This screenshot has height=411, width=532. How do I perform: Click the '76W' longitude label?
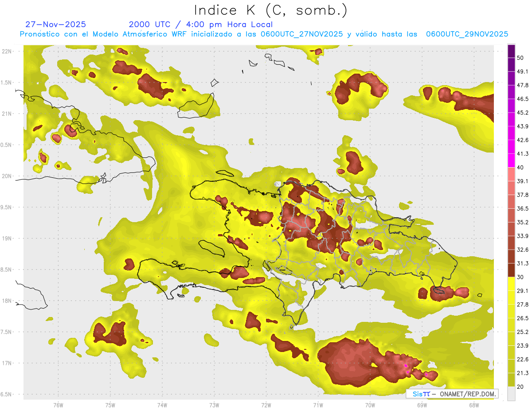(58, 404)
